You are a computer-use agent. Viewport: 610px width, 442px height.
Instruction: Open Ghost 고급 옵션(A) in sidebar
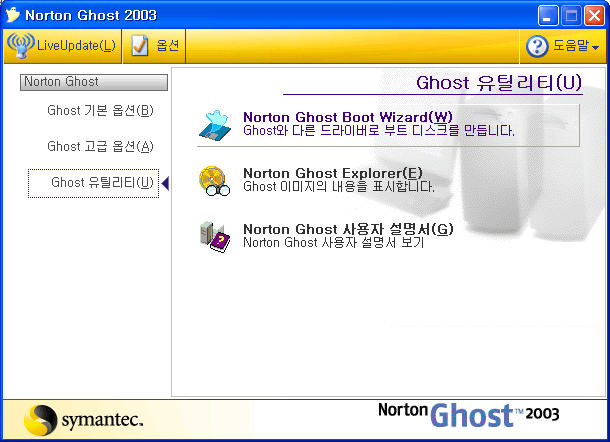(100, 146)
